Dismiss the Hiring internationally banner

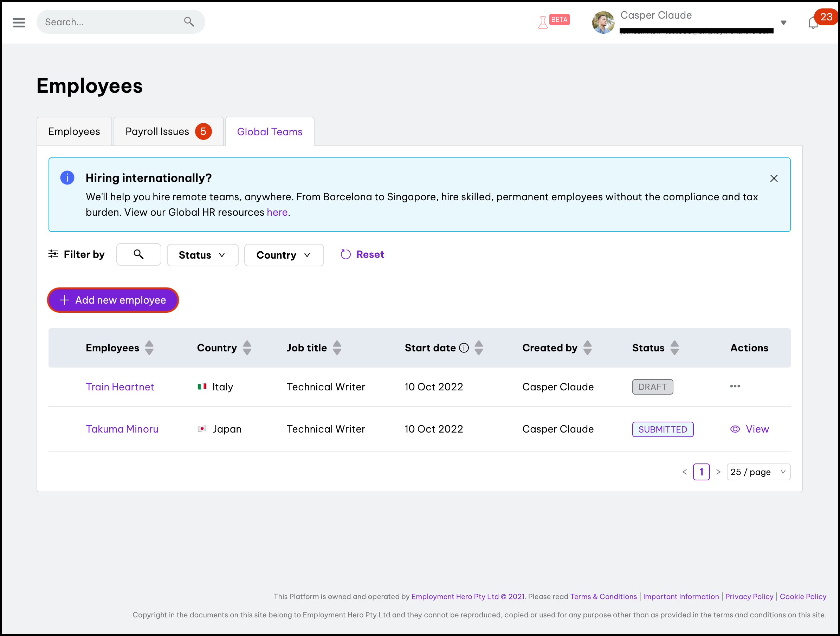[774, 179]
